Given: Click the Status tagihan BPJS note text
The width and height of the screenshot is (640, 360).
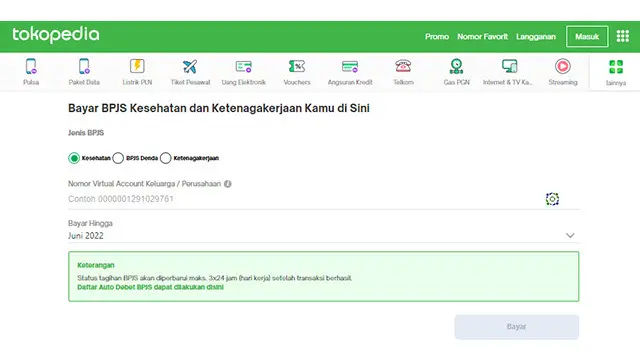Looking at the screenshot, I should [214, 278].
